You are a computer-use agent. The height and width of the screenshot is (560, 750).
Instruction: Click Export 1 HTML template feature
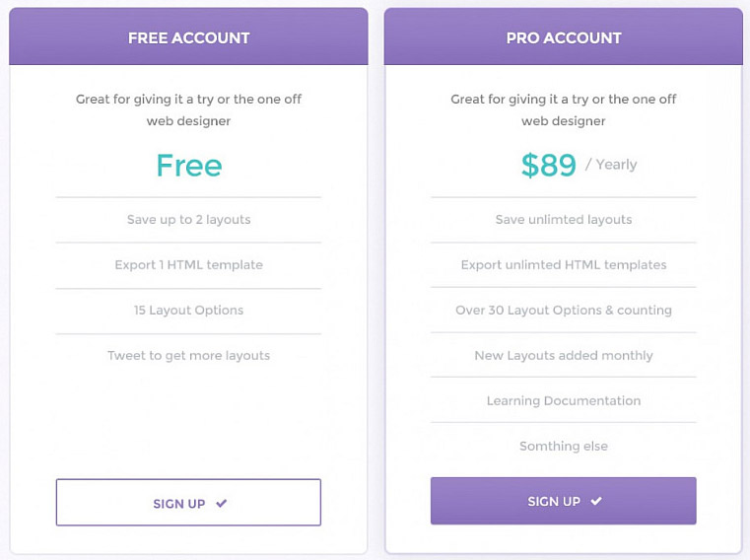click(188, 265)
